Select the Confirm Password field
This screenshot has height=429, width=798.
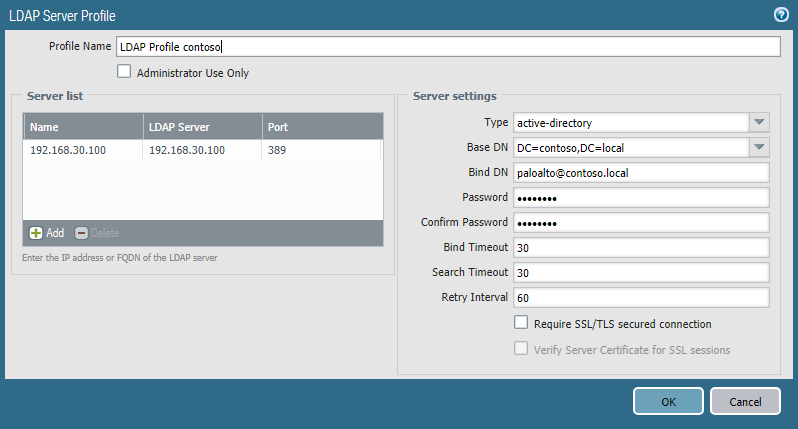641,223
